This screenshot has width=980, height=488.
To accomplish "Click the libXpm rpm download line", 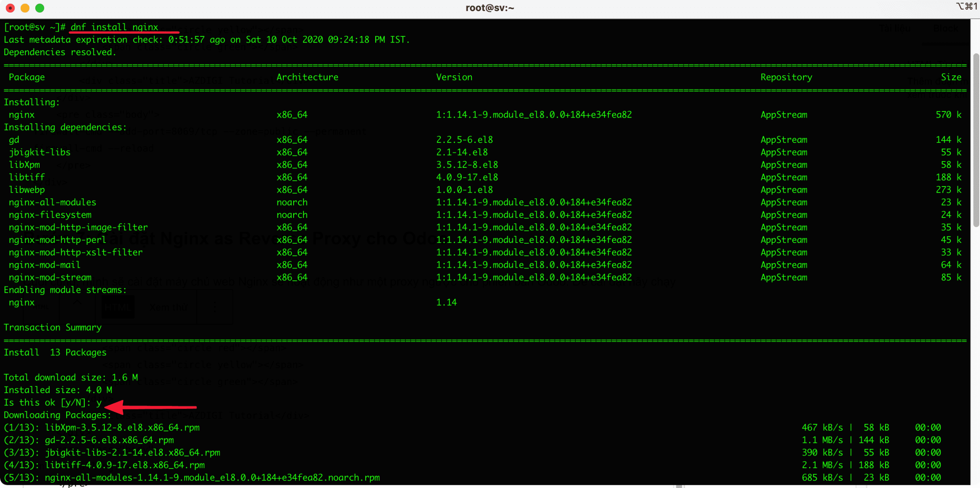I will 122,427.
